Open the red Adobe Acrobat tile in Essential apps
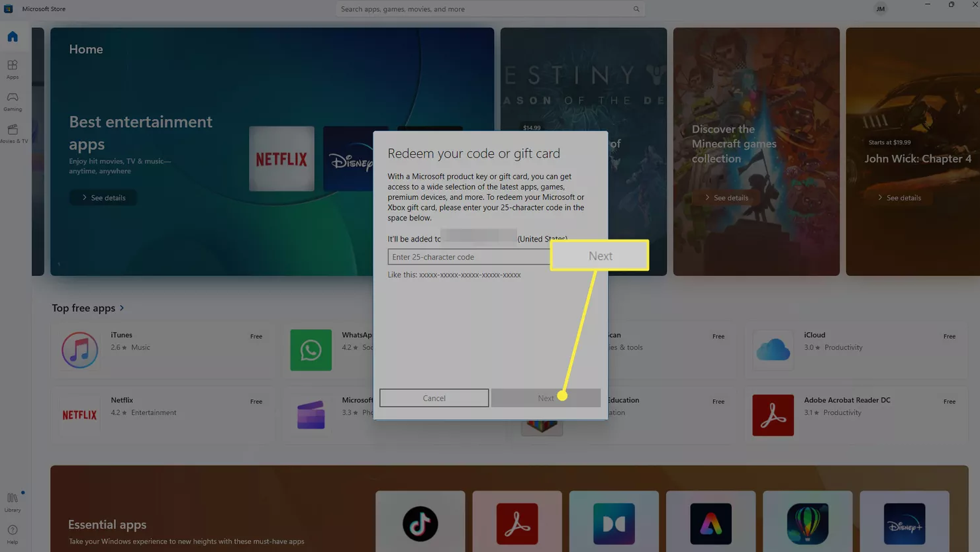Image resolution: width=980 pixels, height=552 pixels. (517, 523)
